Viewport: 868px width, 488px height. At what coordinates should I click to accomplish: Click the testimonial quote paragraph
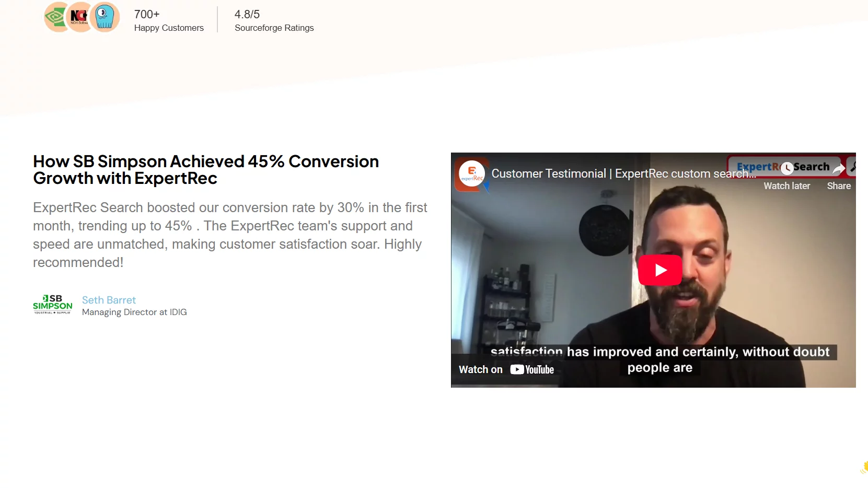point(230,235)
